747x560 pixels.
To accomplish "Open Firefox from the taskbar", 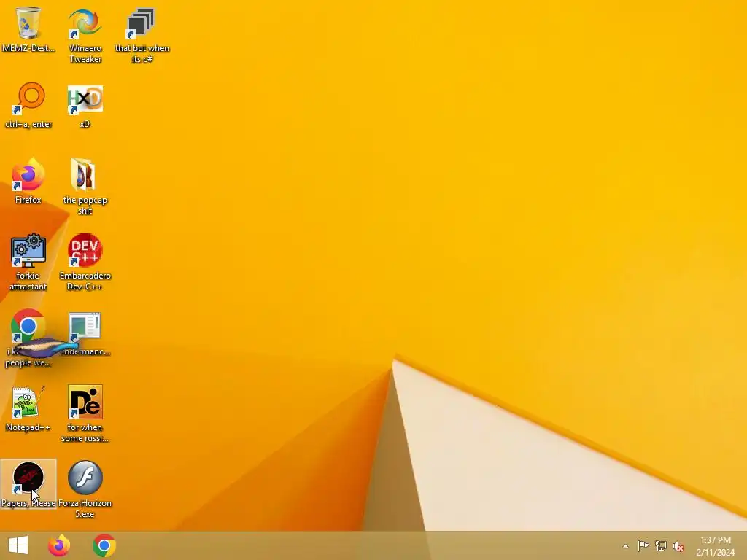I will coord(59,545).
